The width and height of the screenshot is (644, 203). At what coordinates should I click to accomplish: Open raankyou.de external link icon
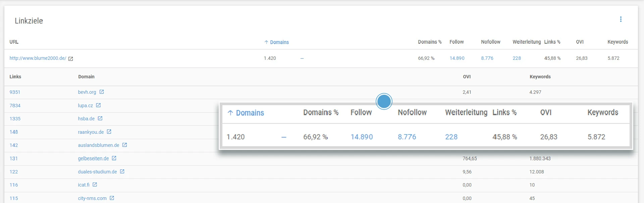point(109,132)
